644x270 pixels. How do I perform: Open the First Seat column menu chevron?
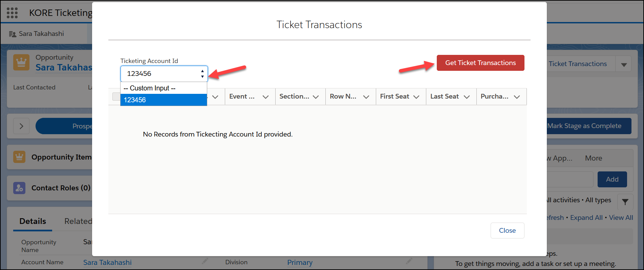416,97
